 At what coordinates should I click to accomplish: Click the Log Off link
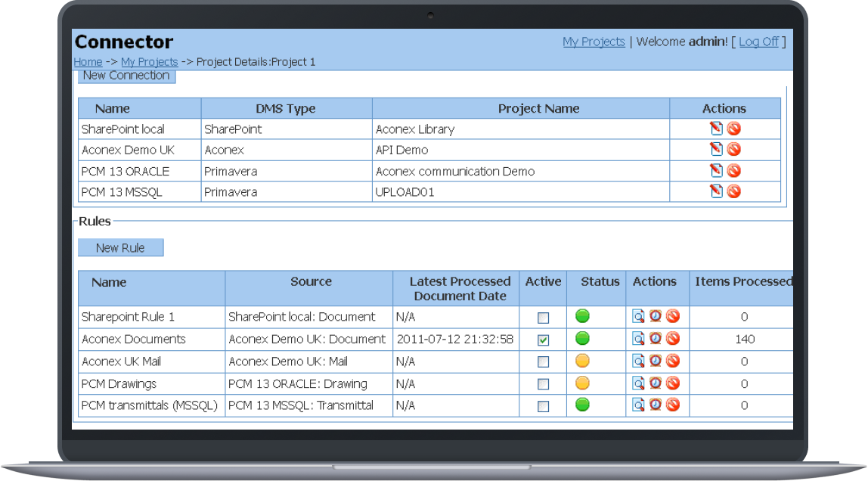[x=759, y=42]
